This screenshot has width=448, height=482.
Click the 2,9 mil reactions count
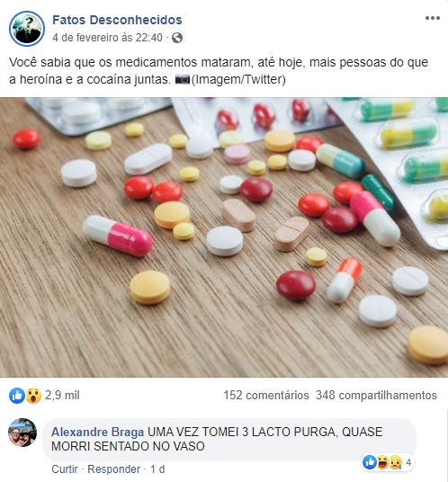pos(62,396)
